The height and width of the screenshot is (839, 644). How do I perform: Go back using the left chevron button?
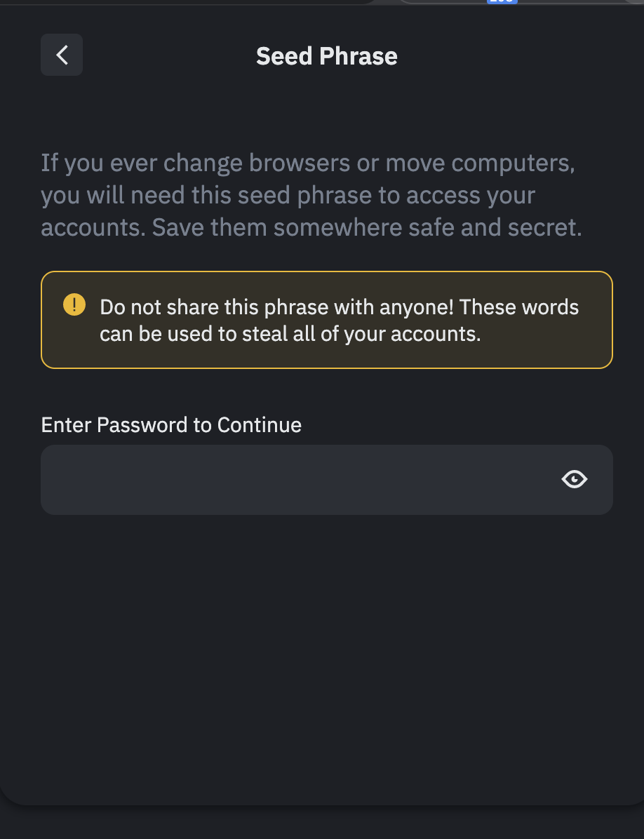coord(62,55)
